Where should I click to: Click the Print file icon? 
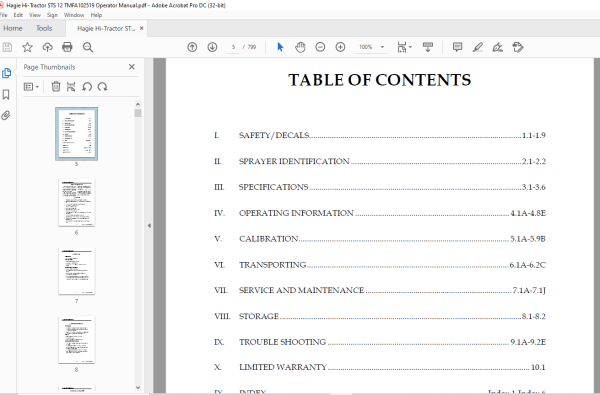click(67, 47)
